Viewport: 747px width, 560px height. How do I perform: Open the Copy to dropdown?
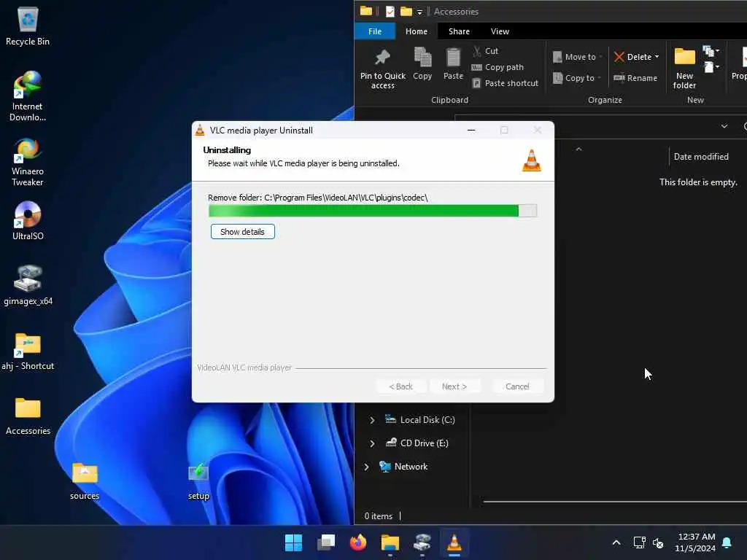pos(576,78)
